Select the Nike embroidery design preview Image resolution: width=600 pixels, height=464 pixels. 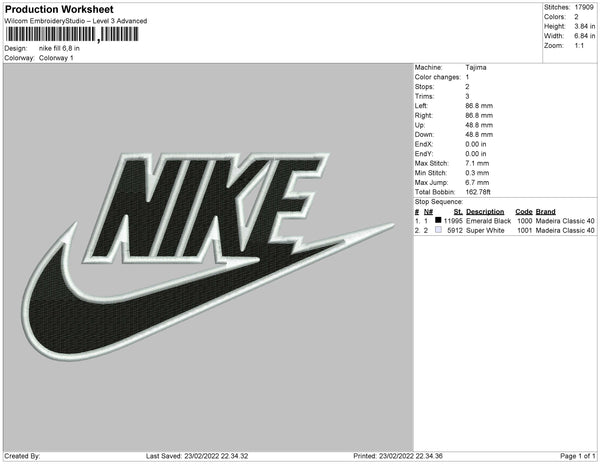(209, 257)
